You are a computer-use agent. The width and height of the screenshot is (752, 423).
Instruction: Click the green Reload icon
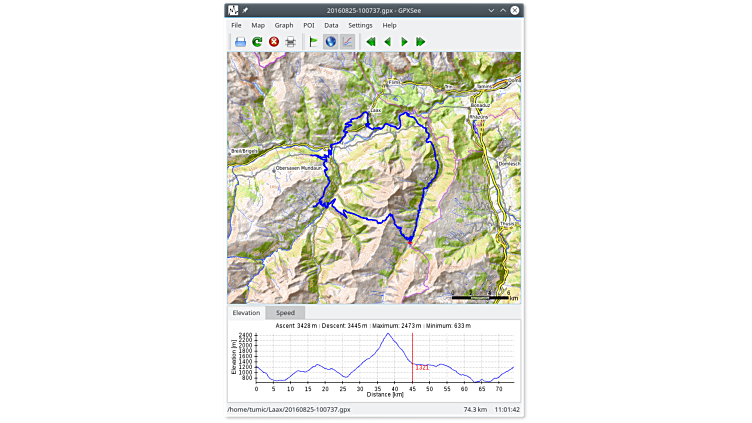point(257,42)
